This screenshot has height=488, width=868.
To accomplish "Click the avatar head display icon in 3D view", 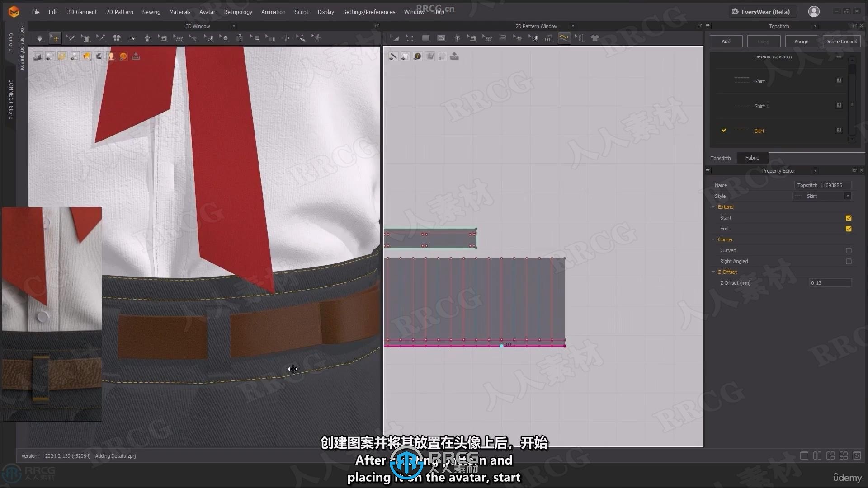I will (x=111, y=56).
